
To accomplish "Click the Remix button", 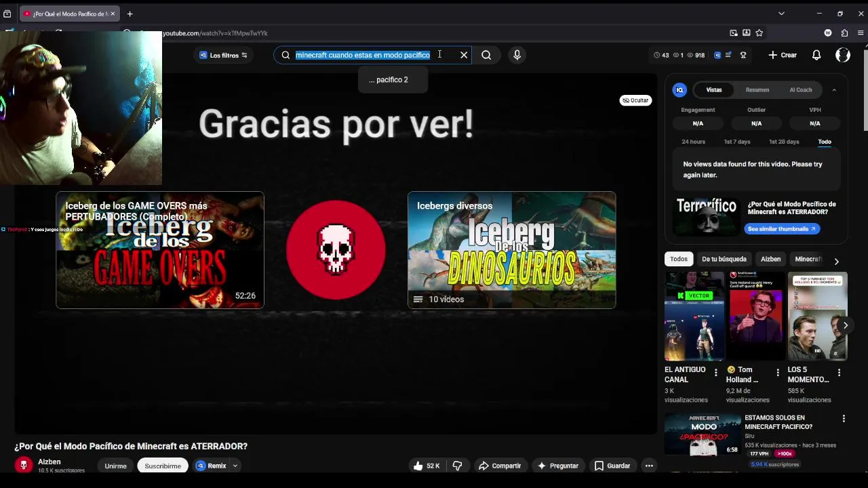I will (x=211, y=466).
